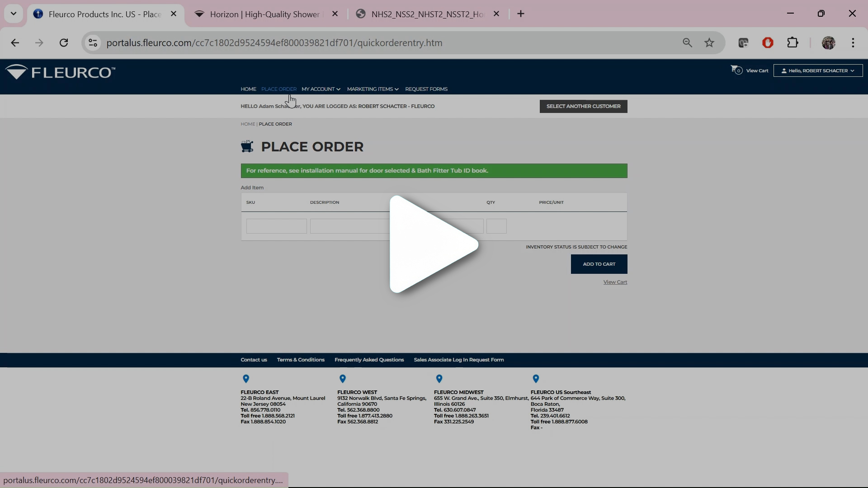Close the Fleurco Products tab
The height and width of the screenshot is (488, 868).
click(x=174, y=14)
